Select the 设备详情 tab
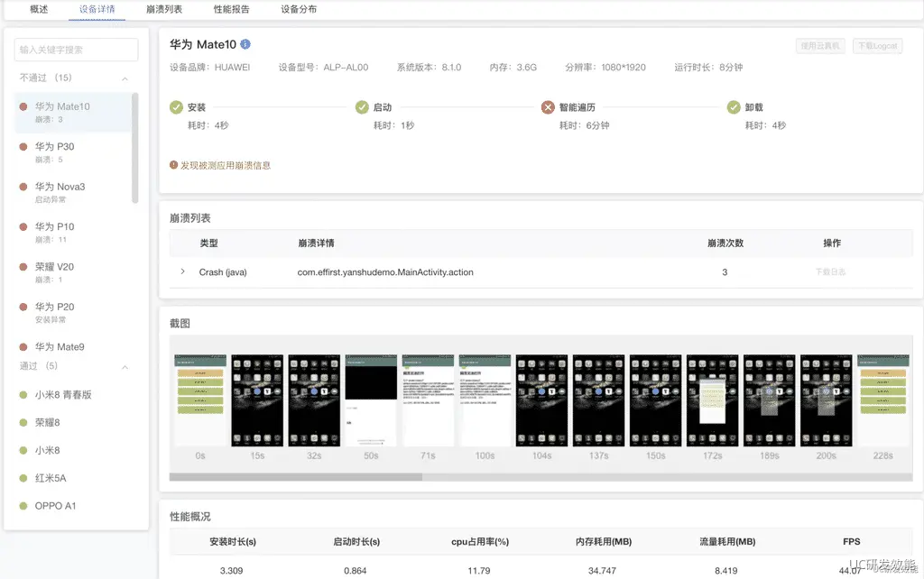 [97, 9]
